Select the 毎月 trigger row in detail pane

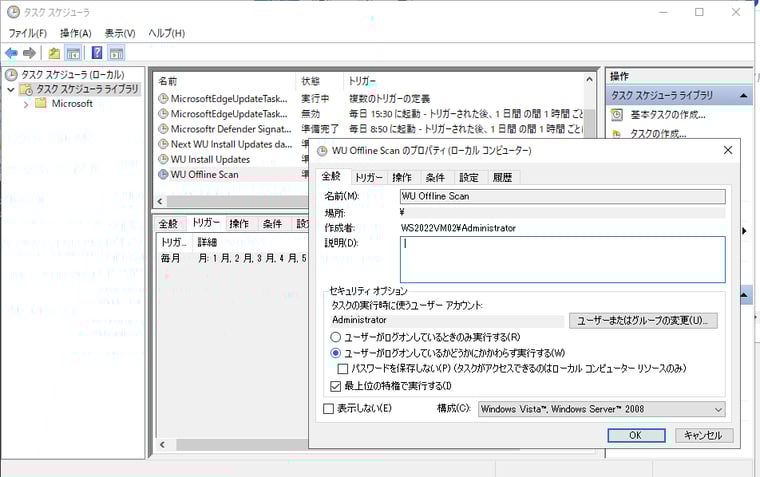coord(234,258)
